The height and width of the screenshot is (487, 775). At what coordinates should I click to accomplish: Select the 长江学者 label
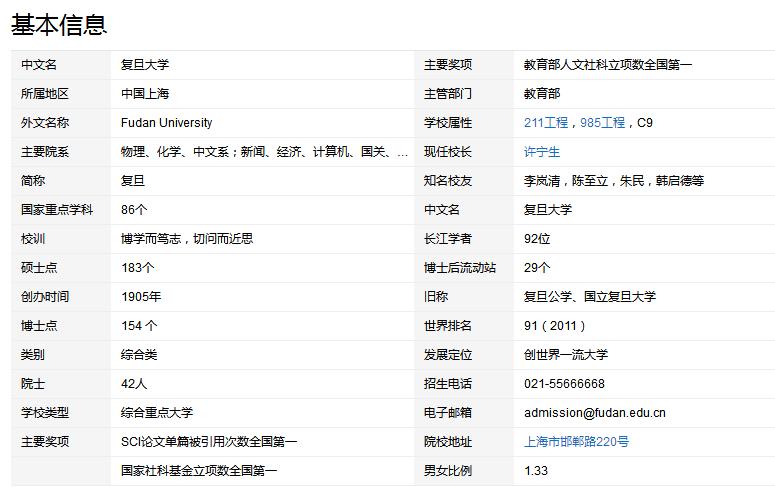[448, 239]
